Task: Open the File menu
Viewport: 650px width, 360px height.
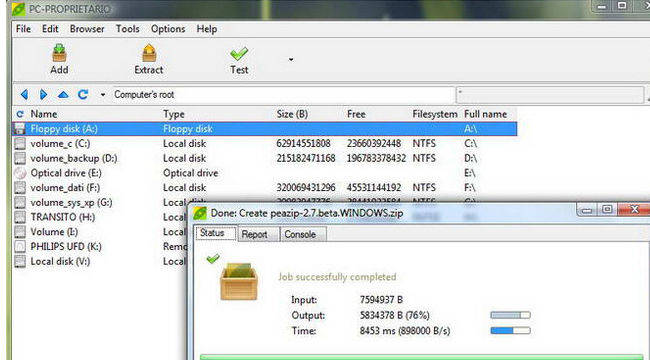Action: tap(23, 29)
